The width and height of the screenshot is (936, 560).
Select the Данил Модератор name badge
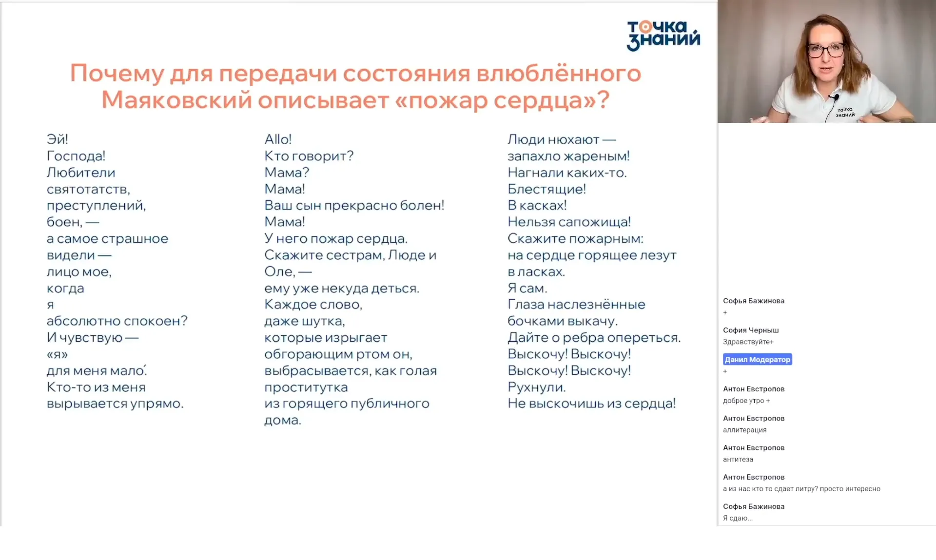757,359
